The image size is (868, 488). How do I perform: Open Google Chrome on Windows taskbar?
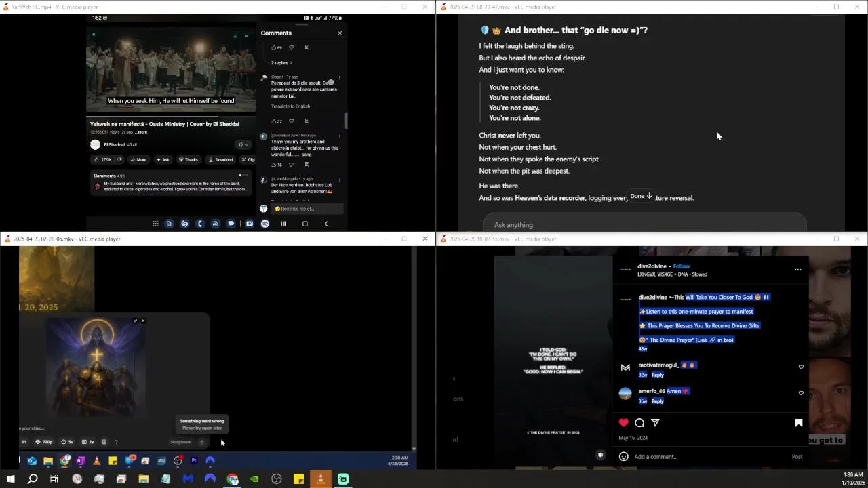[233, 479]
